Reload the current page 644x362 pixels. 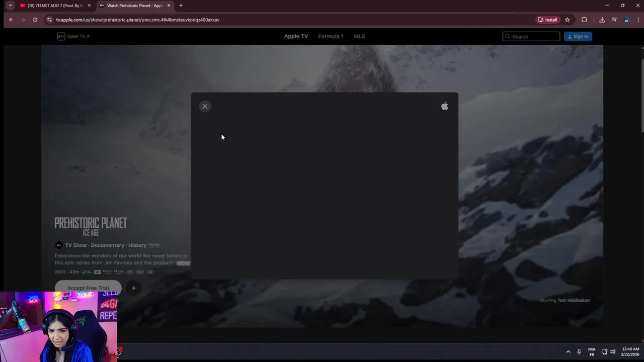(x=35, y=20)
